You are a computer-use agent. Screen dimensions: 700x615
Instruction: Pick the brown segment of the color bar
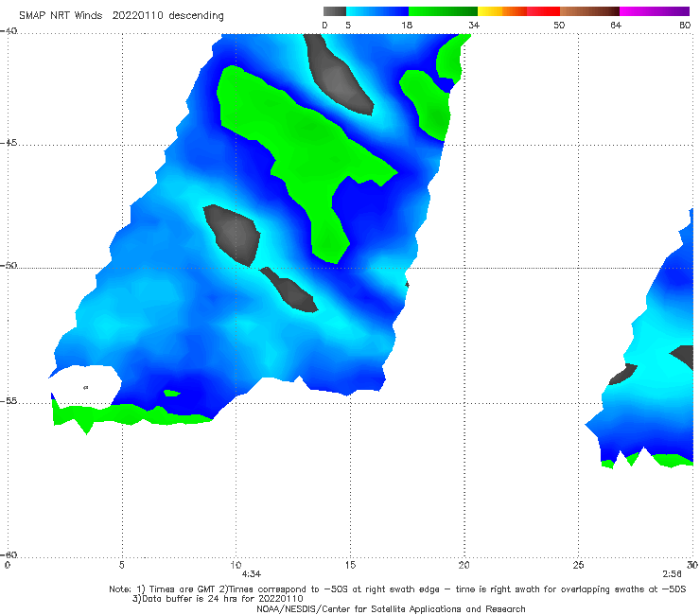coord(589,11)
